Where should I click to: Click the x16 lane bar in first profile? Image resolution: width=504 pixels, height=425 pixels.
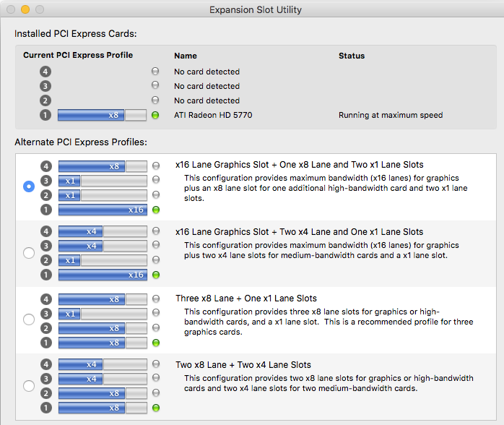103,210
